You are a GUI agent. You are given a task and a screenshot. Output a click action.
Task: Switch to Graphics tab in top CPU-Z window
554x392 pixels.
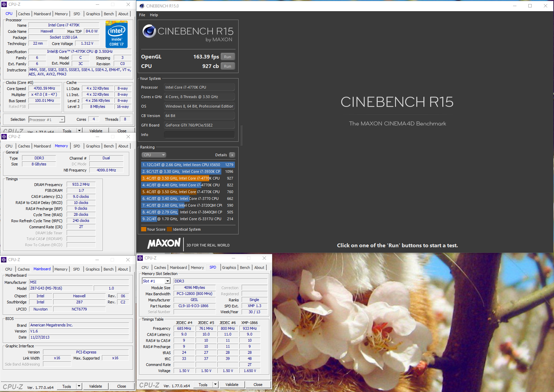pyautogui.click(x=93, y=14)
